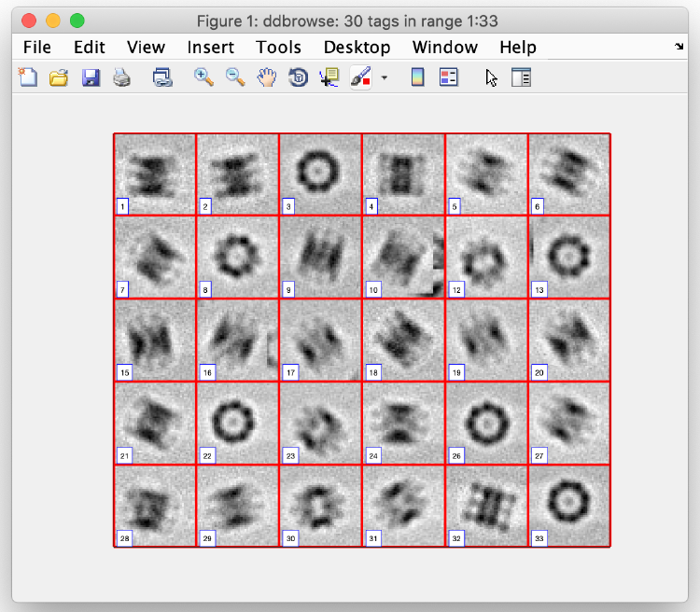
Task: Open the Desktop menu
Action: tap(357, 47)
